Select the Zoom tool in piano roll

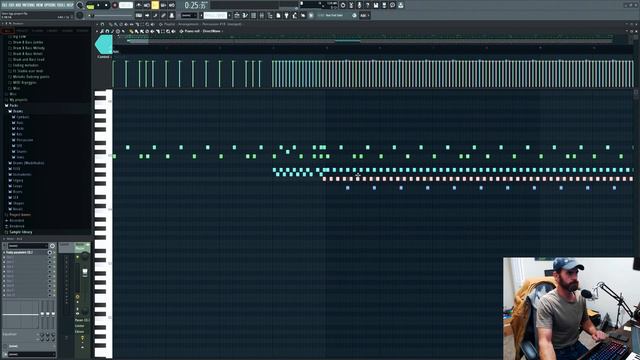click(x=168, y=31)
